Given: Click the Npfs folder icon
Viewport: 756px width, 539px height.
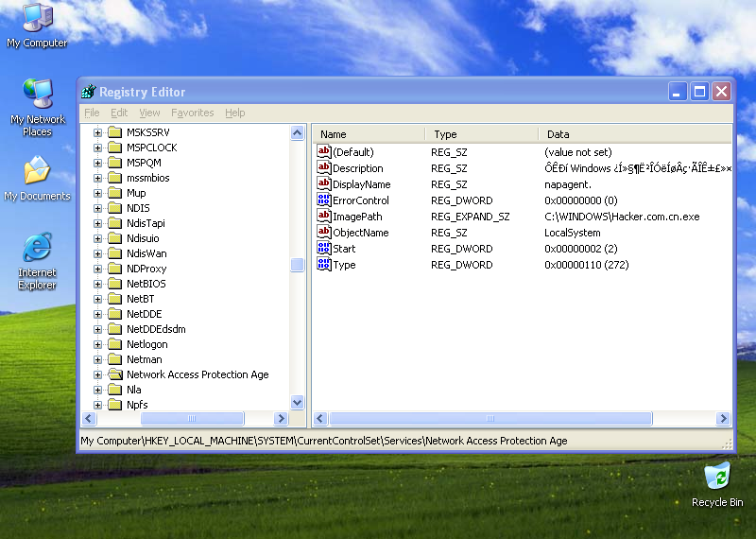Looking at the screenshot, I should 114,405.
